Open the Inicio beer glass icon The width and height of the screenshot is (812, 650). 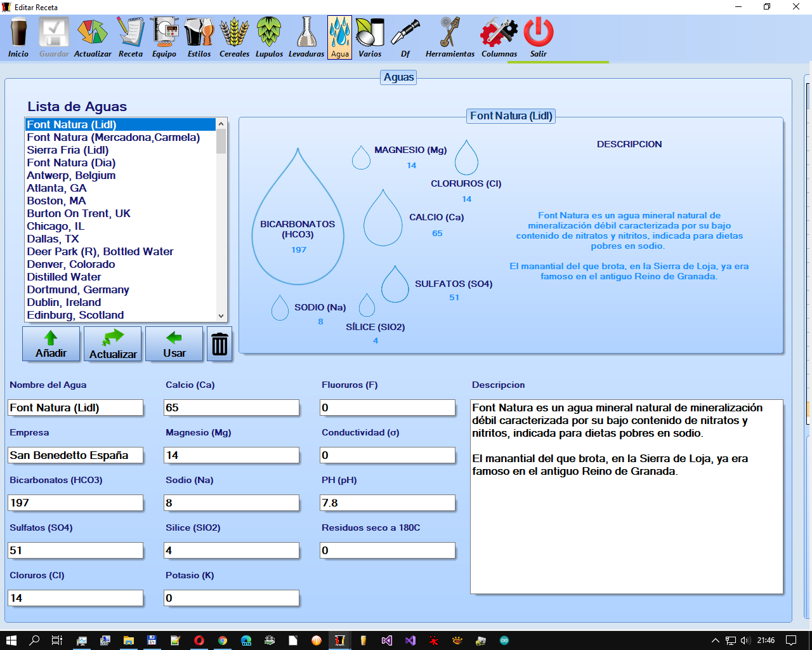[x=18, y=37]
